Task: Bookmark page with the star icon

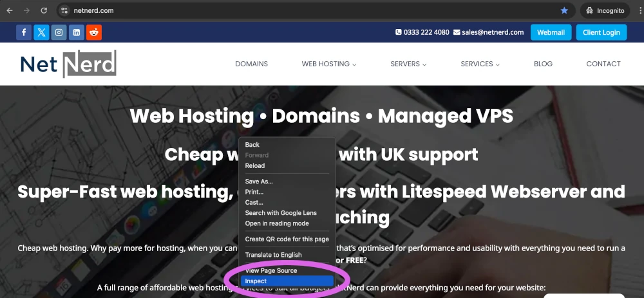Action: tap(564, 11)
